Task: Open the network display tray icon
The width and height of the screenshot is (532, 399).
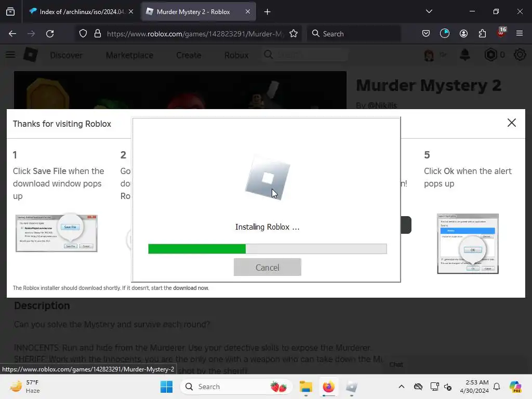Action: [x=434, y=387]
